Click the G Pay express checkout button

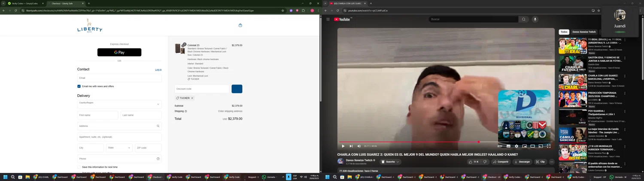point(119,52)
